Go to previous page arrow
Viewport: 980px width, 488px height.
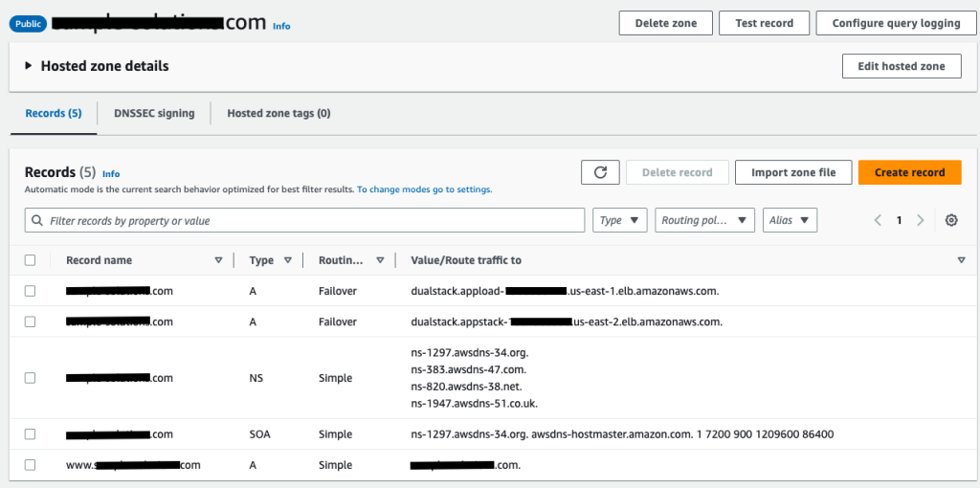click(x=878, y=220)
